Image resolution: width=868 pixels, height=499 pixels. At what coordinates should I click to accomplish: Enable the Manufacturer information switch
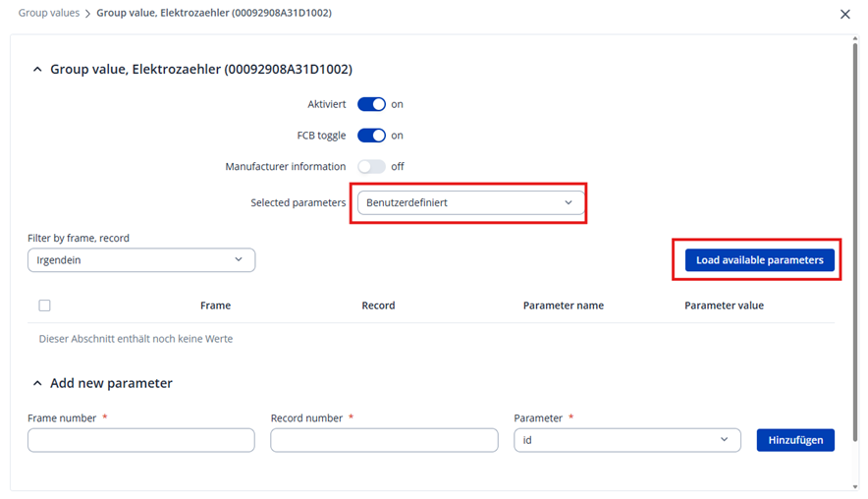coord(371,167)
